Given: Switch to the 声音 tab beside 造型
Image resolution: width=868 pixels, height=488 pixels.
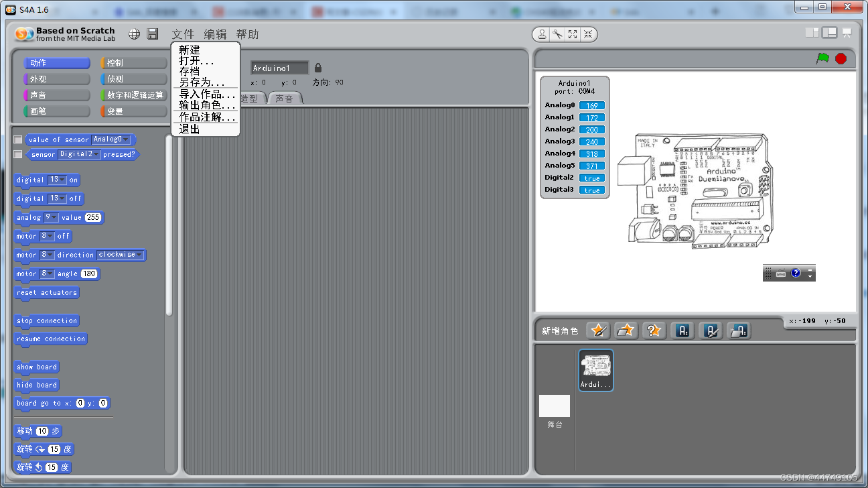Looking at the screenshot, I should click(285, 99).
